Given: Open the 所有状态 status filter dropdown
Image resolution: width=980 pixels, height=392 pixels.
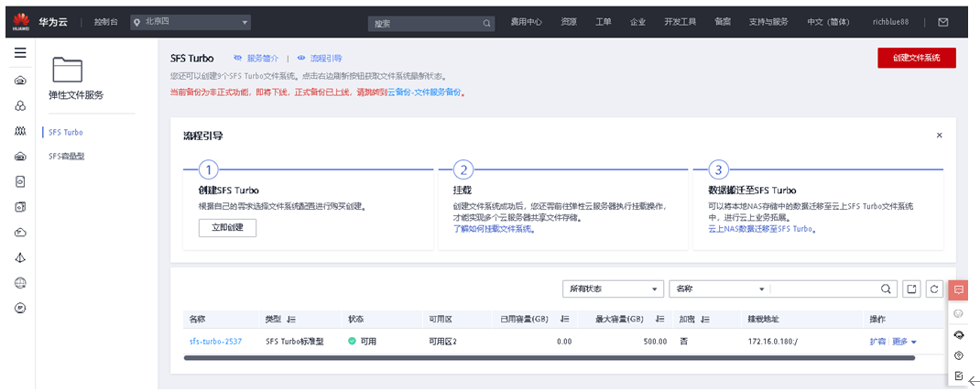Looking at the screenshot, I should pos(613,289).
